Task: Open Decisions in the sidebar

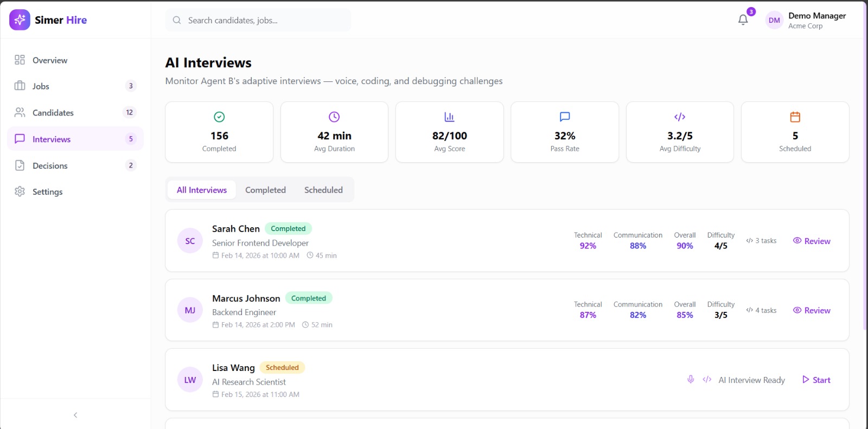Action: [x=75, y=165]
